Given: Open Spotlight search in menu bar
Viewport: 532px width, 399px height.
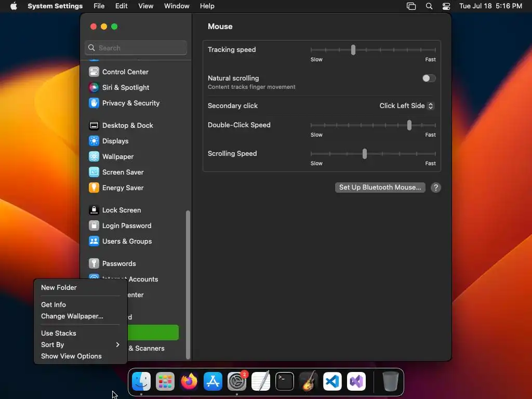Looking at the screenshot, I should (x=429, y=6).
